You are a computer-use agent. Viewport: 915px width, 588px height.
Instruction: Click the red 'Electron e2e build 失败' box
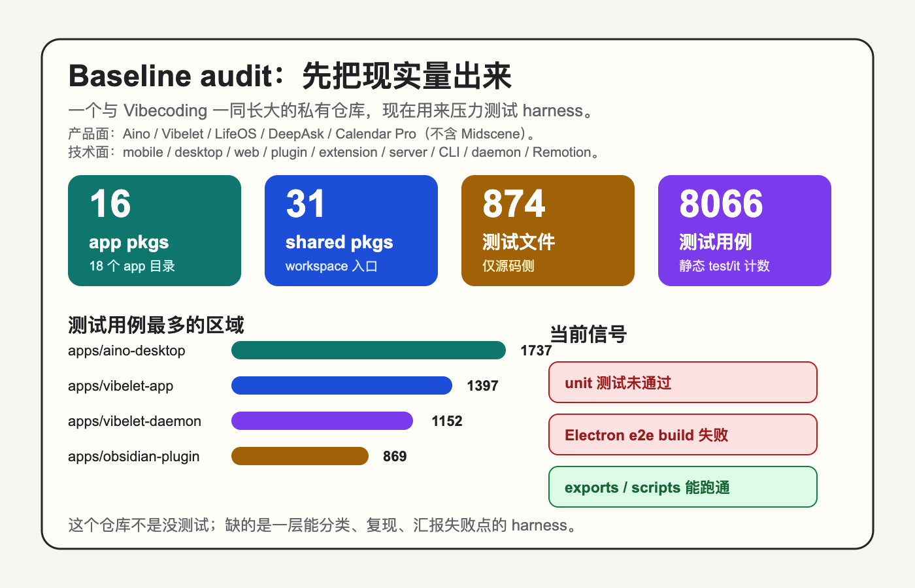click(683, 434)
